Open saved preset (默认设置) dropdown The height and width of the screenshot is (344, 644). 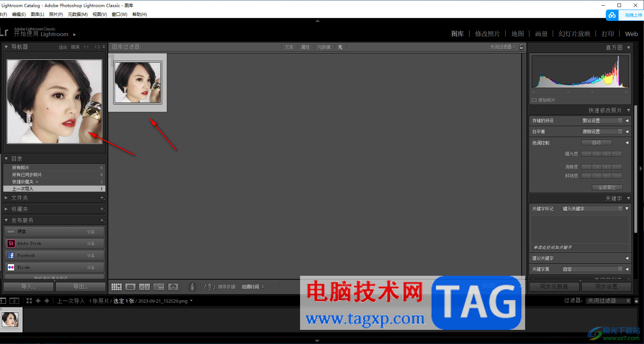602,121
